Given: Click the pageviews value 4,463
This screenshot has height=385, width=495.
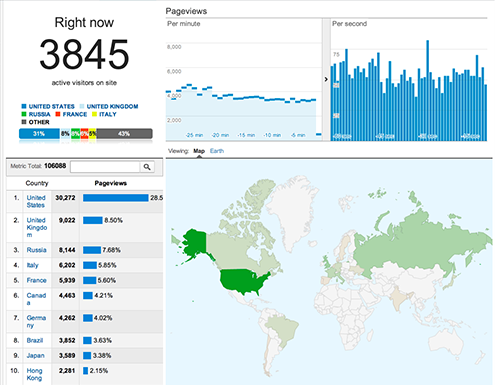Looking at the screenshot, I should pos(67,295).
